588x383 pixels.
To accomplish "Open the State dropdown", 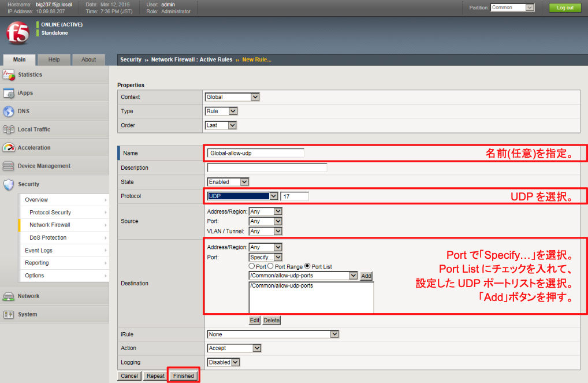I will pyautogui.click(x=228, y=182).
